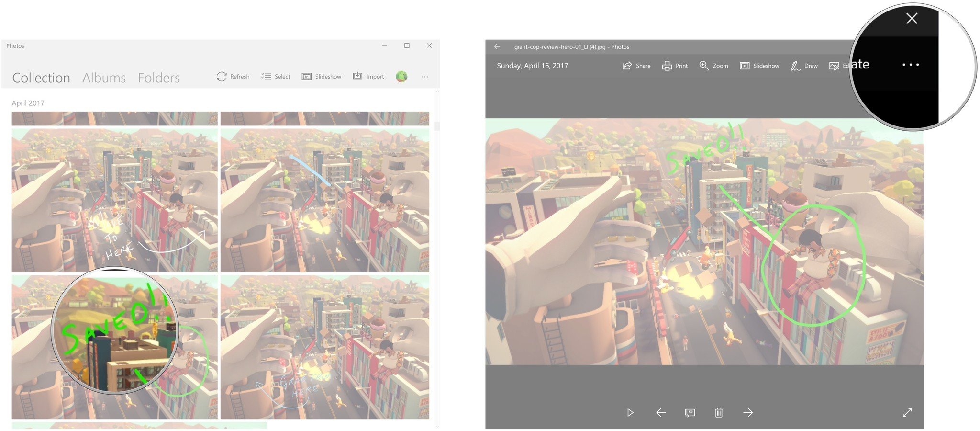Click Print in photo viewer toolbar
This screenshot has width=980, height=431.
click(675, 66)
